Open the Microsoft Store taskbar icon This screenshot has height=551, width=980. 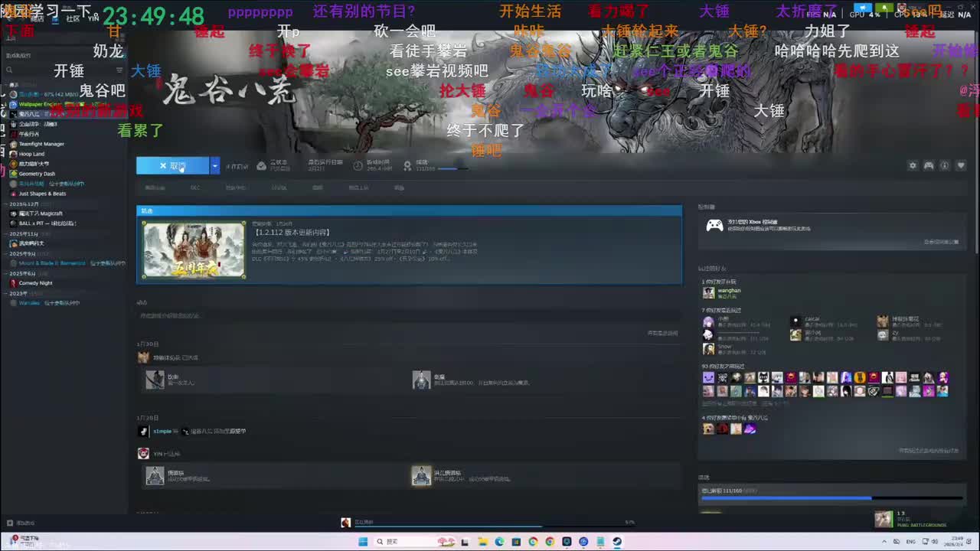[517, 542]
